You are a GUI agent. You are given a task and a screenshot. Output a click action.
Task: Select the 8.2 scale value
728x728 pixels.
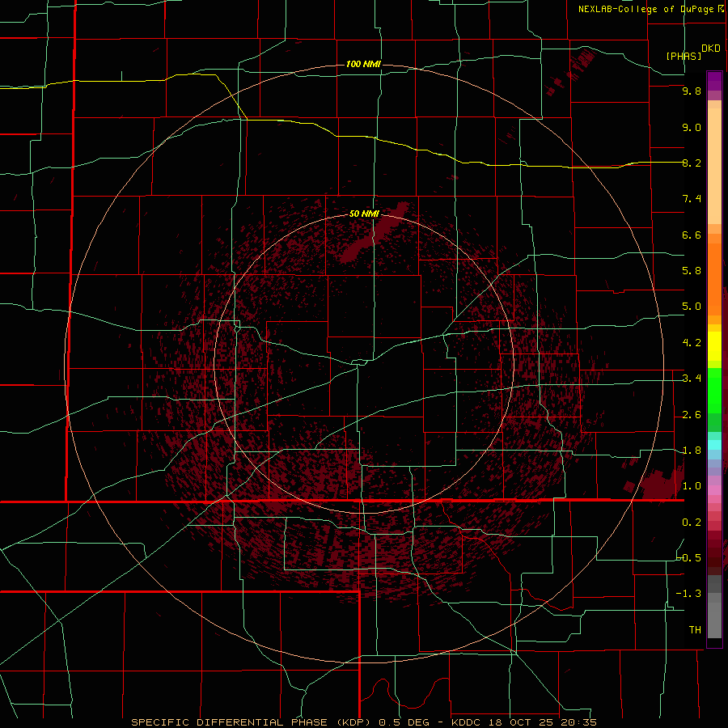[692, 163]
